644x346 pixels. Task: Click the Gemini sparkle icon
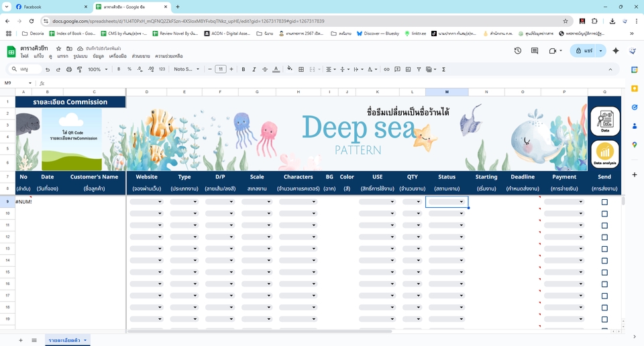point(615,51)
